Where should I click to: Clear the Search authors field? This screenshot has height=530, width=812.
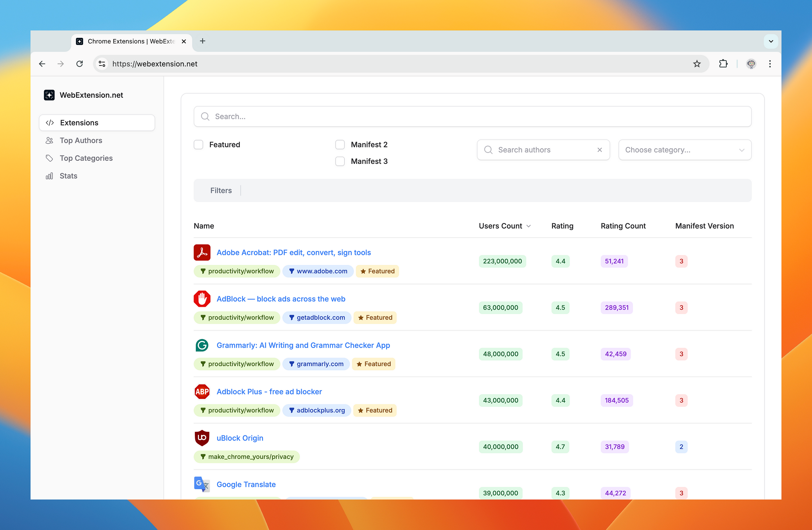[x=599, y=150]
